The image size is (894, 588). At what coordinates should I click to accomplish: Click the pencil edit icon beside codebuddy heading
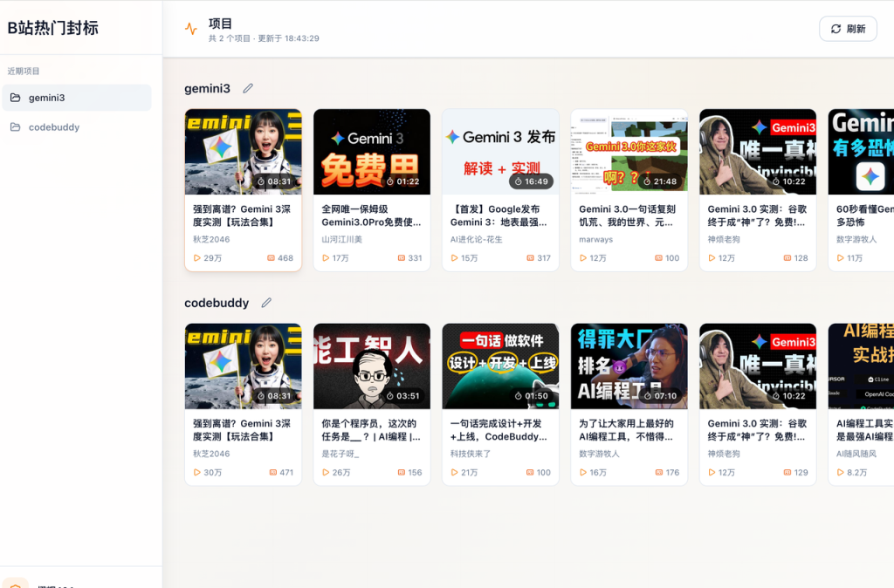tap(266, 303)
